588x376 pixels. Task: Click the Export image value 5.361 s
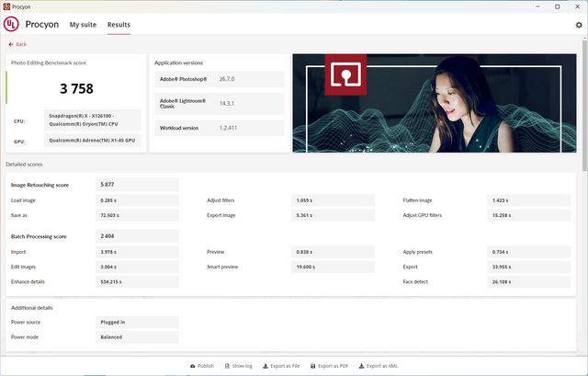[x=333, y=215]
